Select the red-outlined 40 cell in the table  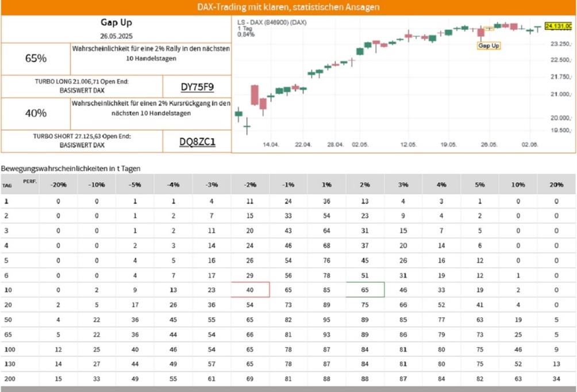[250, 290]
